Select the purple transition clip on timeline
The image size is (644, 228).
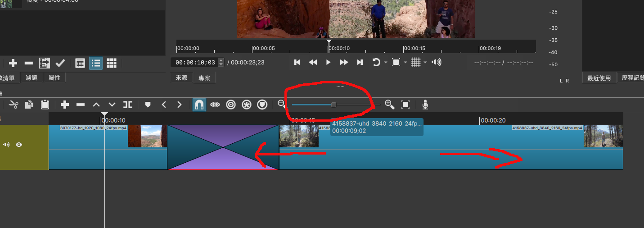click(x=223, y=147)
